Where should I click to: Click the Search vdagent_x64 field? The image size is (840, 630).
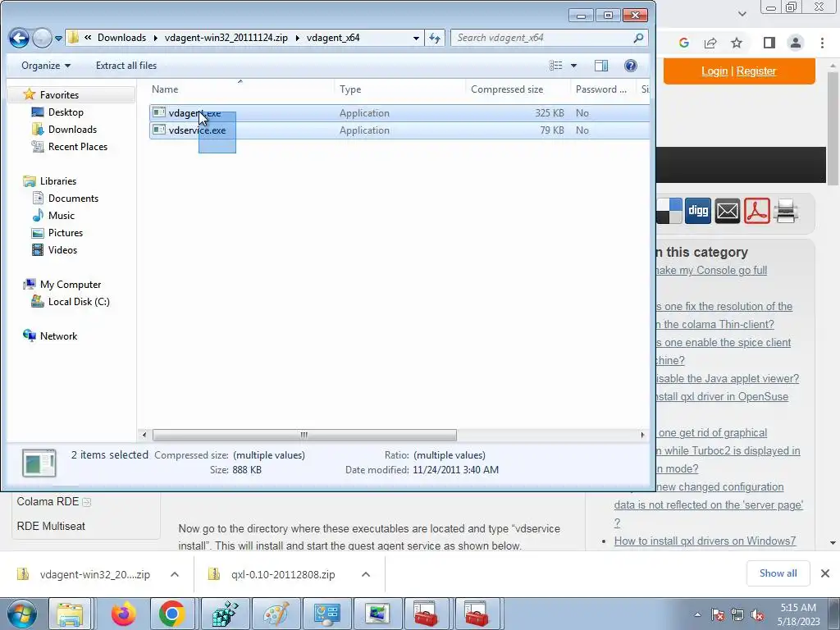[549, 38]
